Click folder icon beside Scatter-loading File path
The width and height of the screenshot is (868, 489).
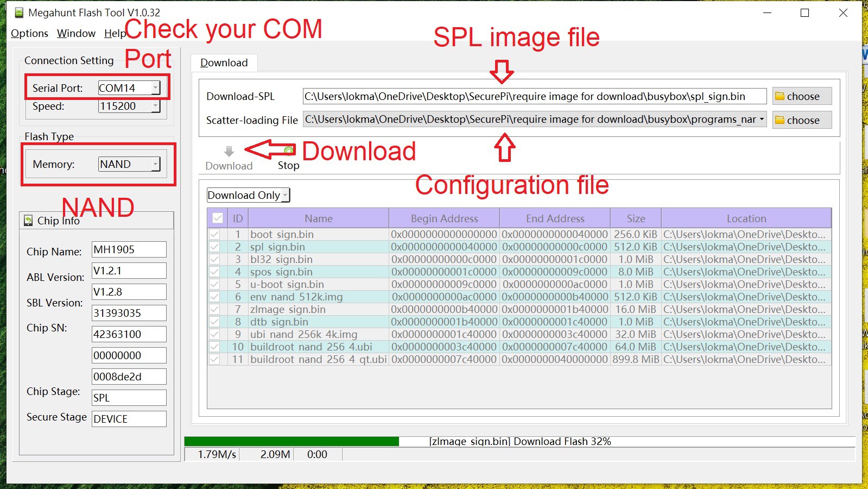pos(780,120)
